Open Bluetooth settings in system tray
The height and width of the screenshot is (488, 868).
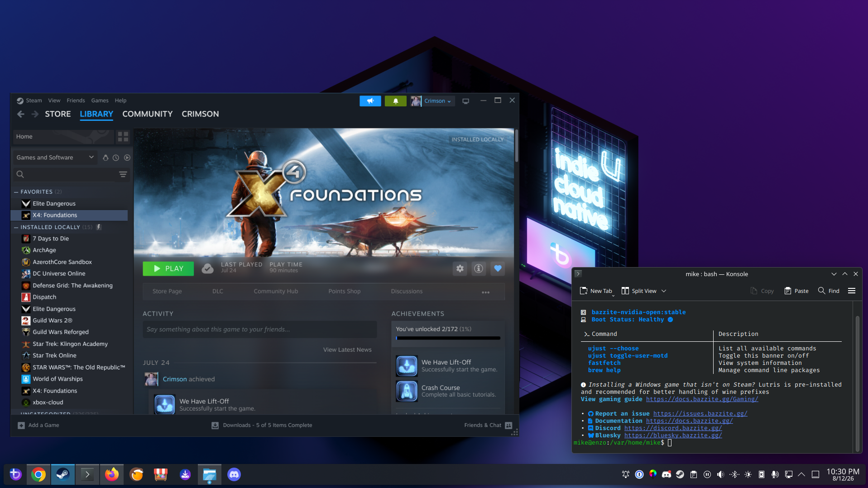[x=734, y=474]
